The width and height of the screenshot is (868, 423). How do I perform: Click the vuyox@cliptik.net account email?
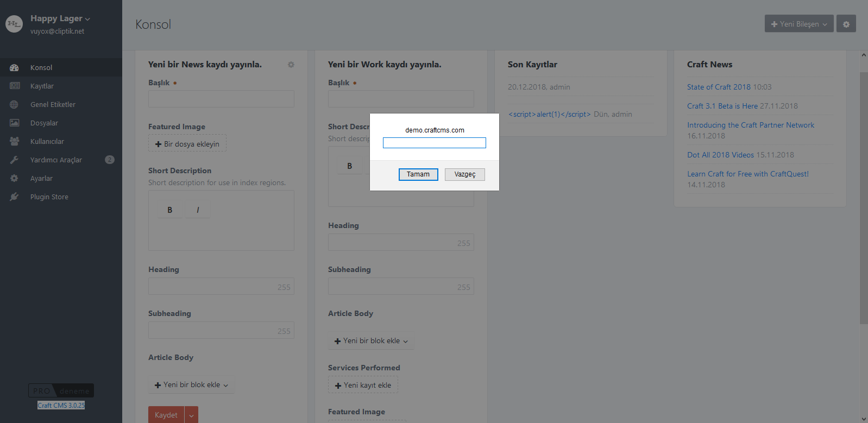point(58,31)
